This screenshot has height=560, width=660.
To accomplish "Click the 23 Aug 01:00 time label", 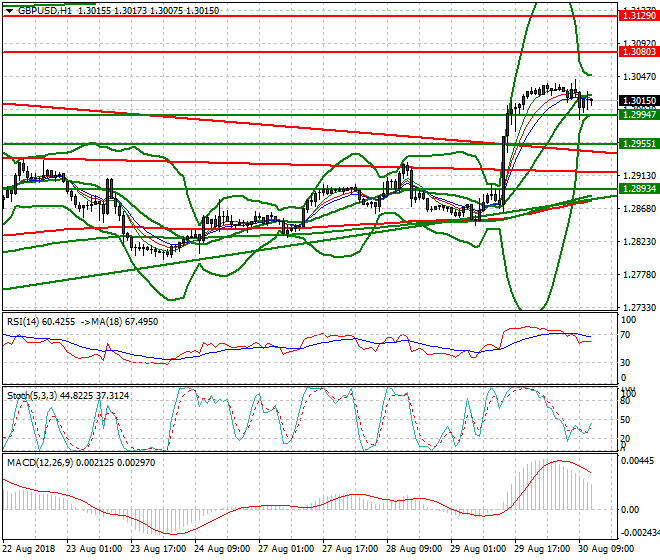I will coord(94,549).
